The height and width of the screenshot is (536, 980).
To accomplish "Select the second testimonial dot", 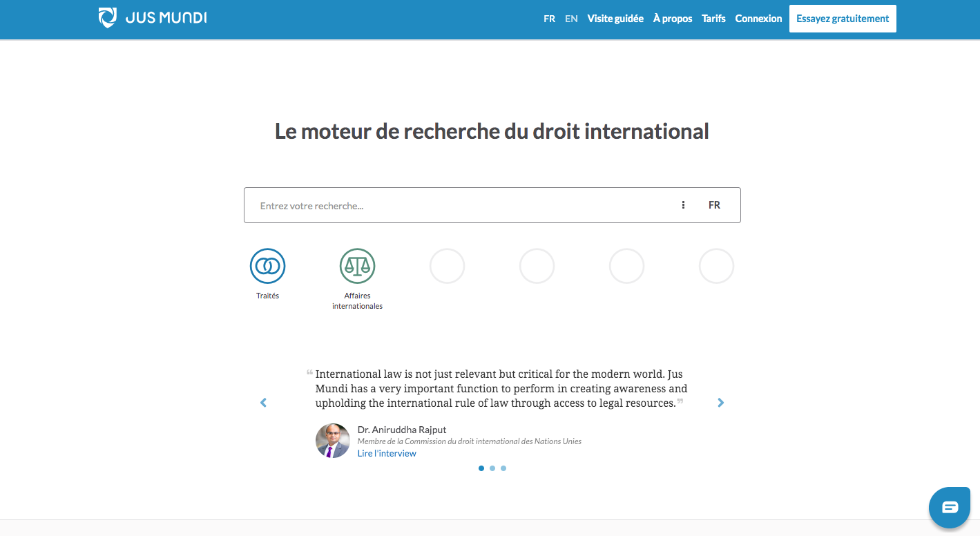I will tap(492, 468).
